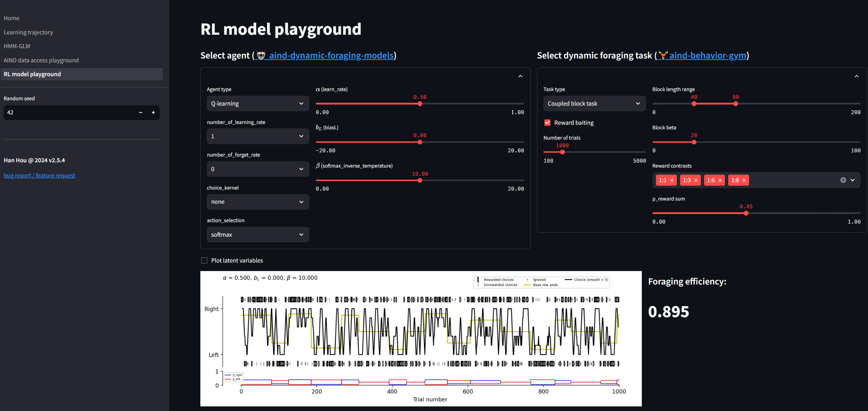Image resolution: width=868 pixels, height=411 pixels.
Task: Remove the 1:3 reward contrast tag
Action: click(696, 180)
